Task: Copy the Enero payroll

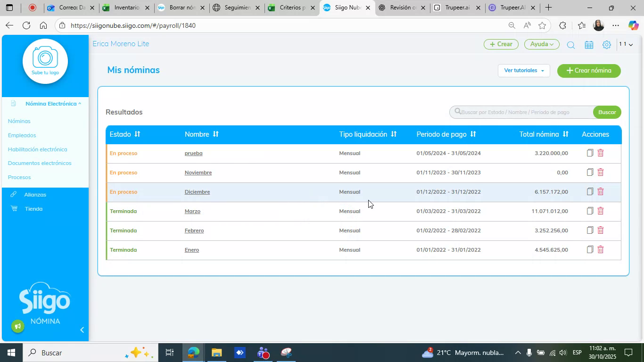Action: coord(590,249)
